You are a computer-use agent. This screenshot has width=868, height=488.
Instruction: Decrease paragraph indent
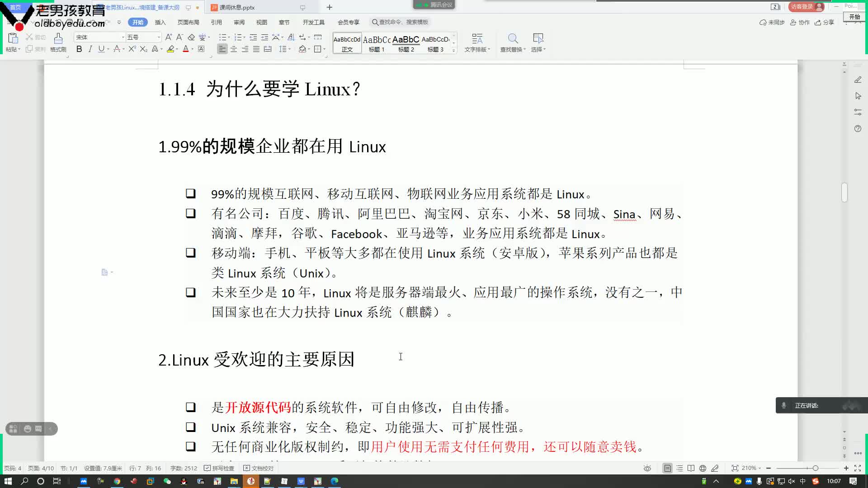(x=253, y=37)
